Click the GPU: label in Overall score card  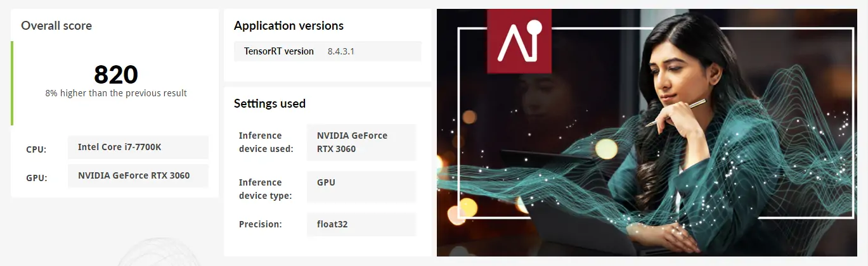36,178
